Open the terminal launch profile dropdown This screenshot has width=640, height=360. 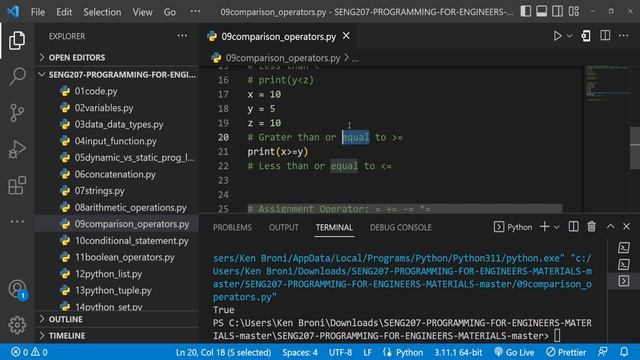[556, 227]
